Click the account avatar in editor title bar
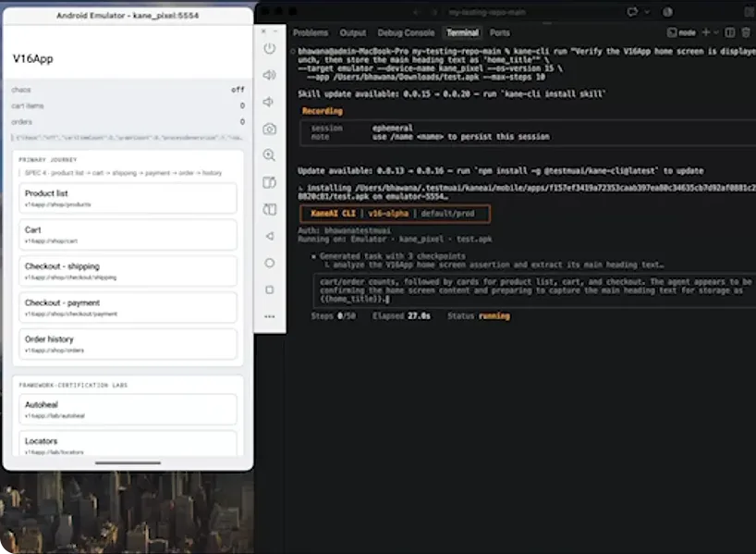756x554 pixels. 668,12
